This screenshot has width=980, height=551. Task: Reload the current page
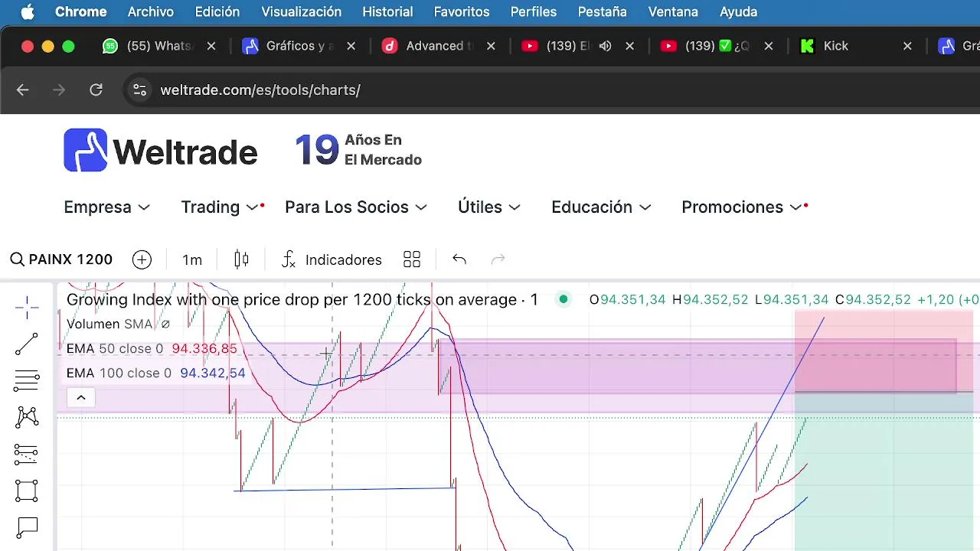pyautogui.click(x=96, y=90)
